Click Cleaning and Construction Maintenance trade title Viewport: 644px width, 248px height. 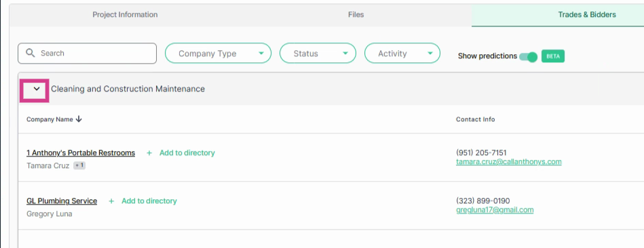[128, 89]
